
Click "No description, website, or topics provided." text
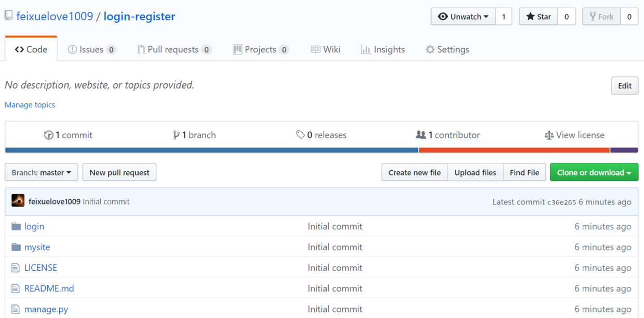100,85
